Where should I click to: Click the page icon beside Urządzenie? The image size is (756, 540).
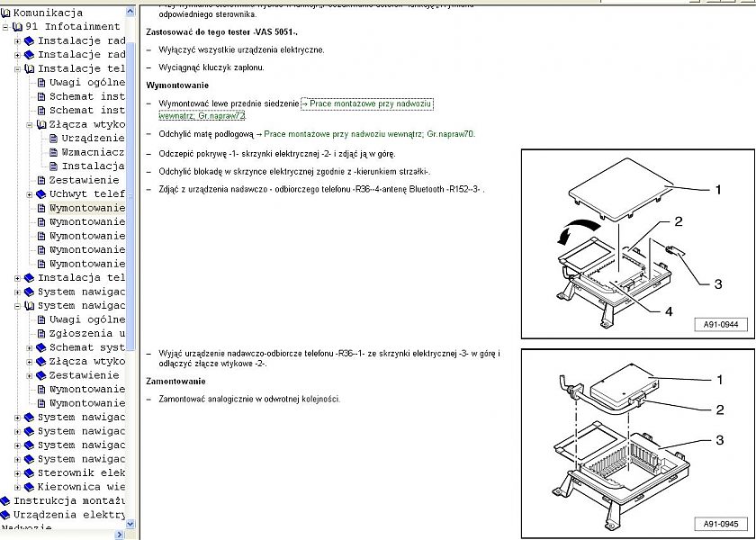(53, 139)
